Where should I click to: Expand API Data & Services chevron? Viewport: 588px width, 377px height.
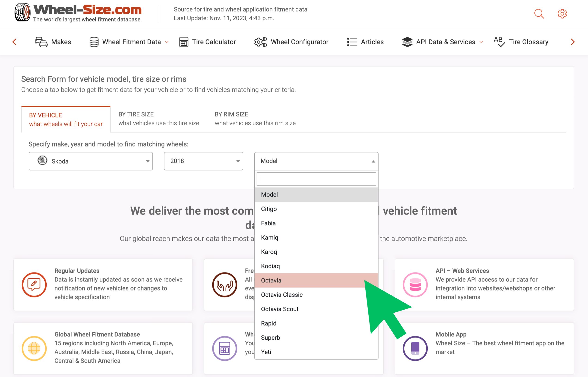481,42
